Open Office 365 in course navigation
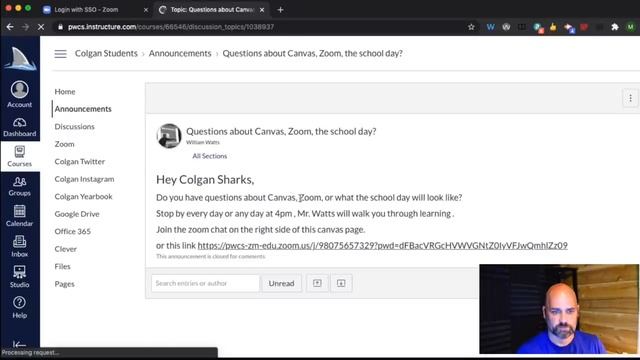Image resolution: width=640 pixels, height=360 pixels. point(73,231)
